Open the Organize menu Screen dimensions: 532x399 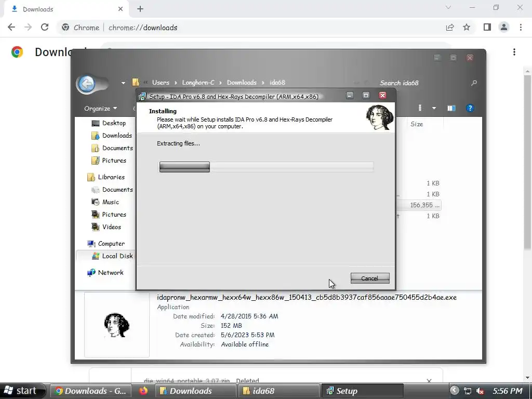(x=100, y=108)
